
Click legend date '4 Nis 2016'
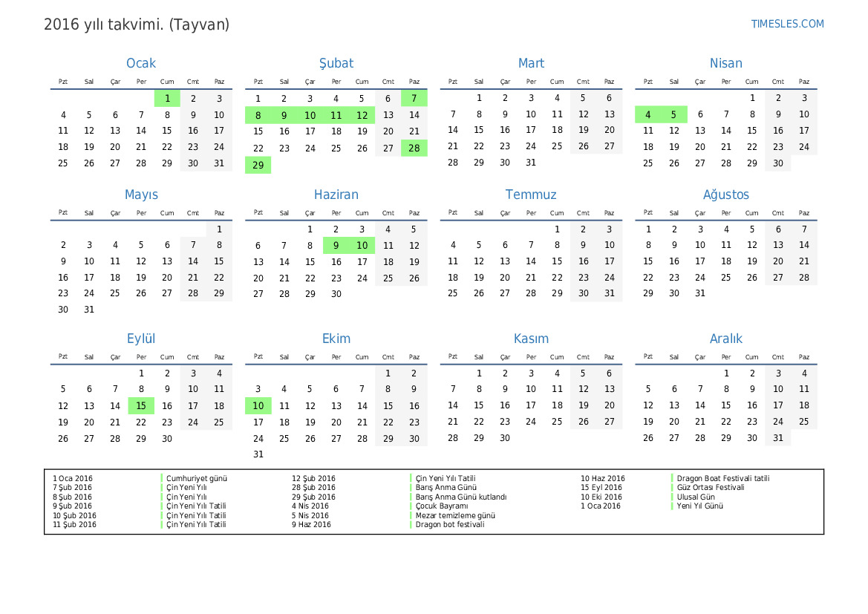coord(310,506)
